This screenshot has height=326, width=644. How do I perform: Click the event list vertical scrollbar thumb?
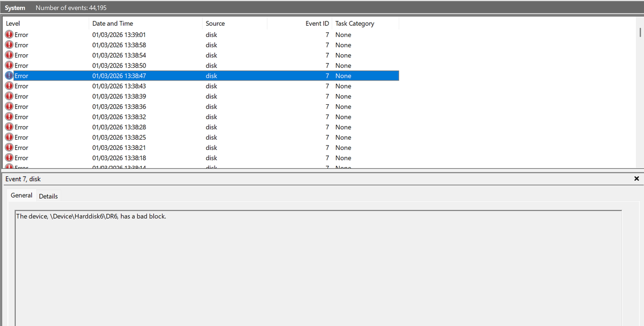click(x=640, y=33)
